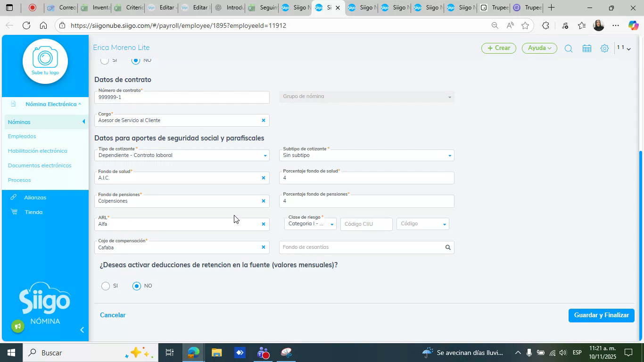Image resolution: width=644 pixels, height=362 pixels.
Task: Open Nóminas in the sidebar
Action: (x=19, y=122)
